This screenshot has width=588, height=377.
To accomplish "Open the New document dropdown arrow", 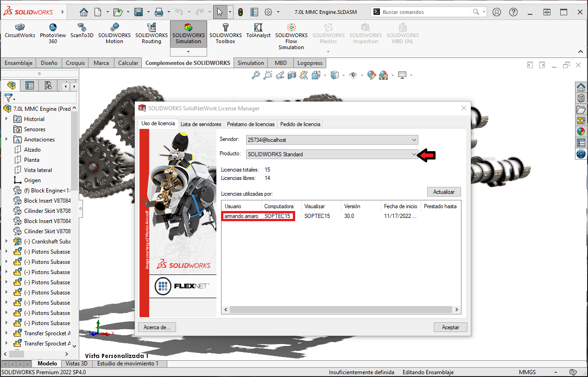I will coord(107,12).
